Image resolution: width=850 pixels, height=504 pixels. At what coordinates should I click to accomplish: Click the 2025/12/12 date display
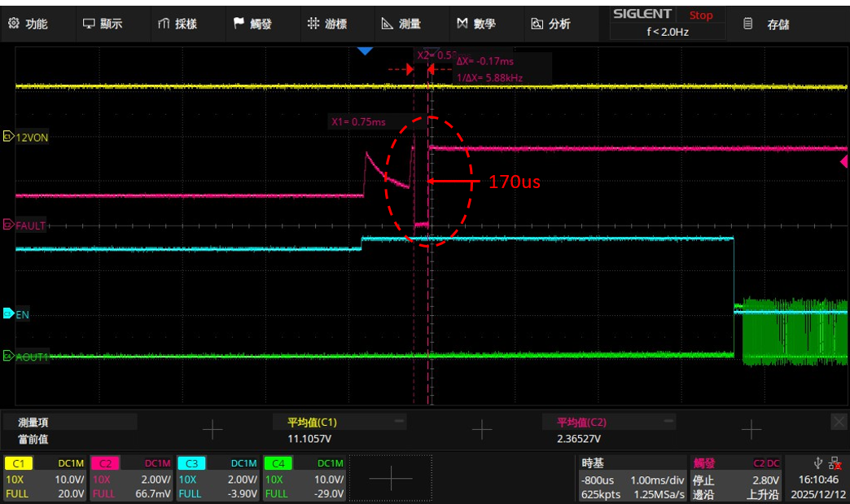(818, 494)
